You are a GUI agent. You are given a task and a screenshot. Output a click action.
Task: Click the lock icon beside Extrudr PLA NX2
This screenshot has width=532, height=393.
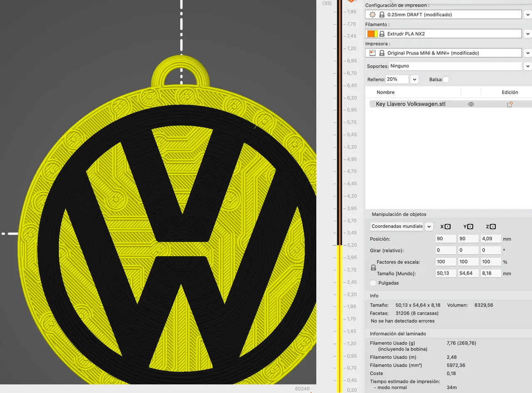point(382,34)
